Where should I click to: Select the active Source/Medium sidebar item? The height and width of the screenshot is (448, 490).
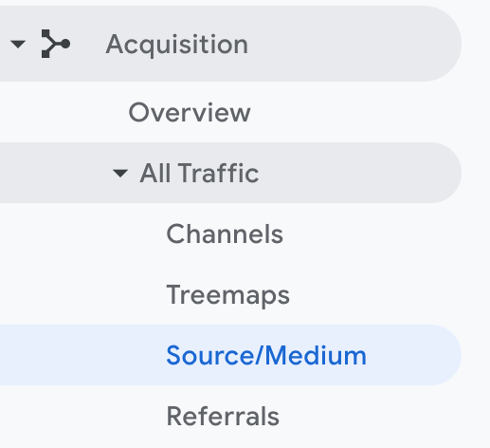(x=266, y=356)
